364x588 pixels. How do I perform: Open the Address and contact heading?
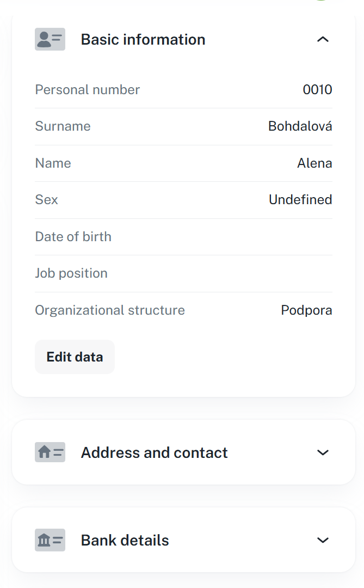click(154, 452)
